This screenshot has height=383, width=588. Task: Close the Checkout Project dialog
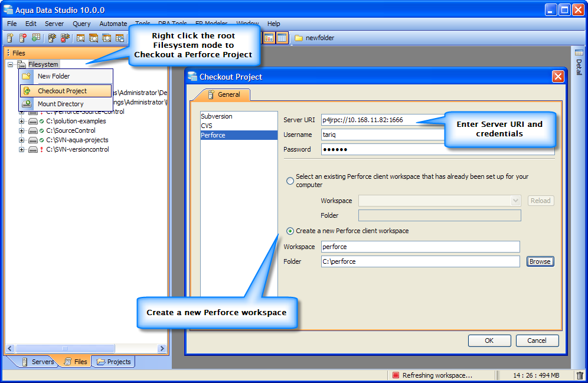click(x=558, y=77)
